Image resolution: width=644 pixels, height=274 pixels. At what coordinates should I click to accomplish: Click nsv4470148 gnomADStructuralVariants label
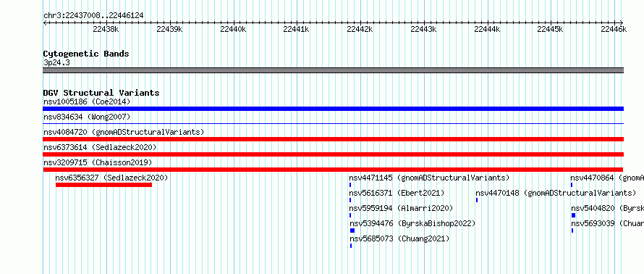tap(556, 193)
